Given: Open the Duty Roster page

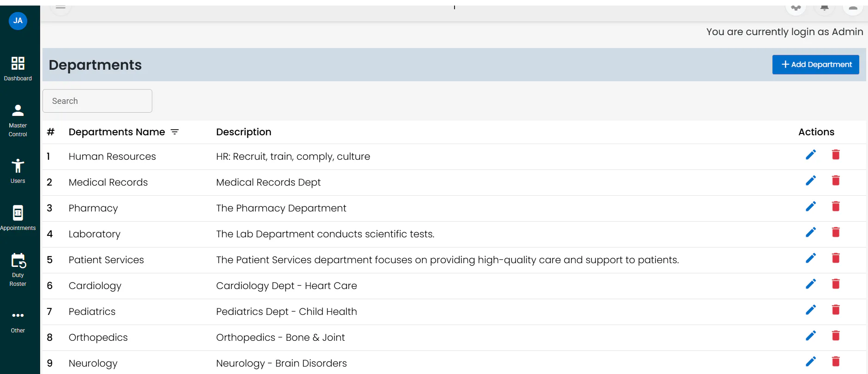Looking at the screenshot, I should (18, 270).
